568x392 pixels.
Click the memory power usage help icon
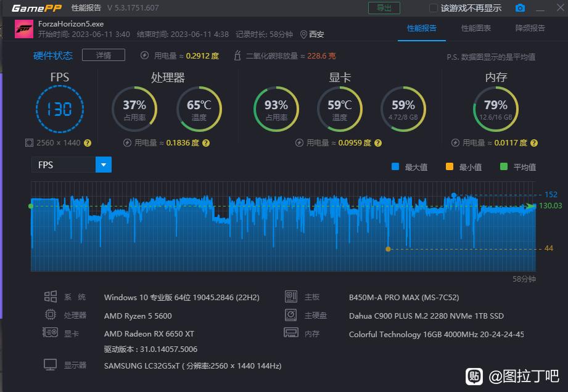click(532, 142)
